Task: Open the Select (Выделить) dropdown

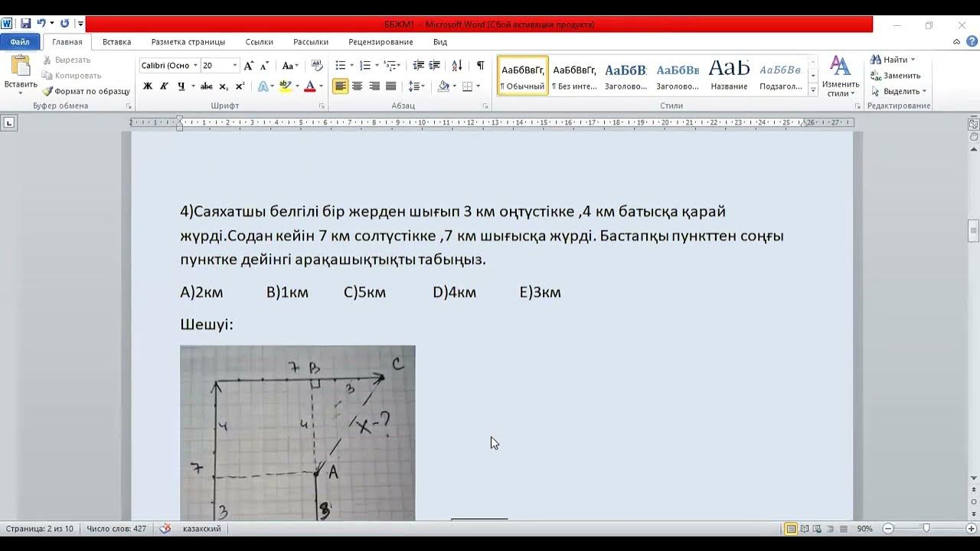Action: 899,91
